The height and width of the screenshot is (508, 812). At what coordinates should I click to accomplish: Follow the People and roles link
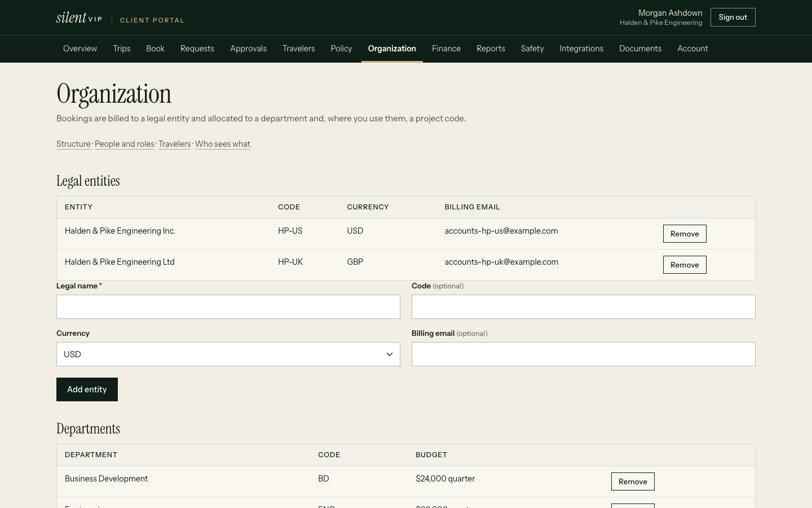[x=125, y=144]
